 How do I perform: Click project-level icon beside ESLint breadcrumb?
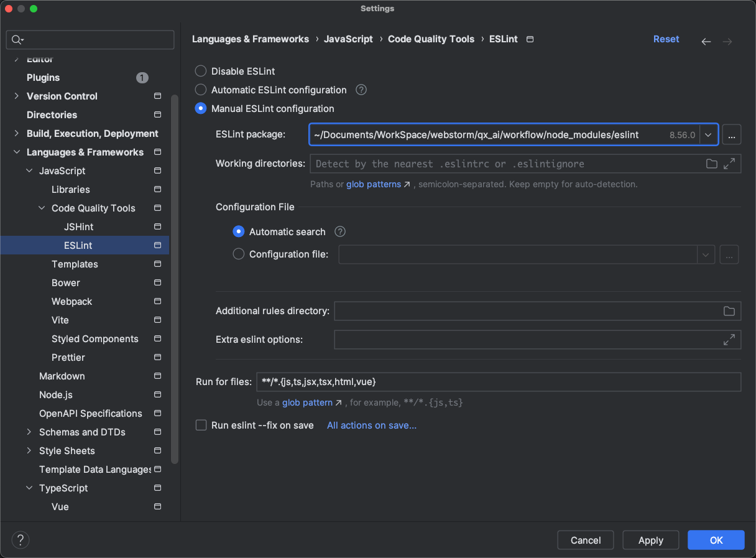click(x=530, y=39)
